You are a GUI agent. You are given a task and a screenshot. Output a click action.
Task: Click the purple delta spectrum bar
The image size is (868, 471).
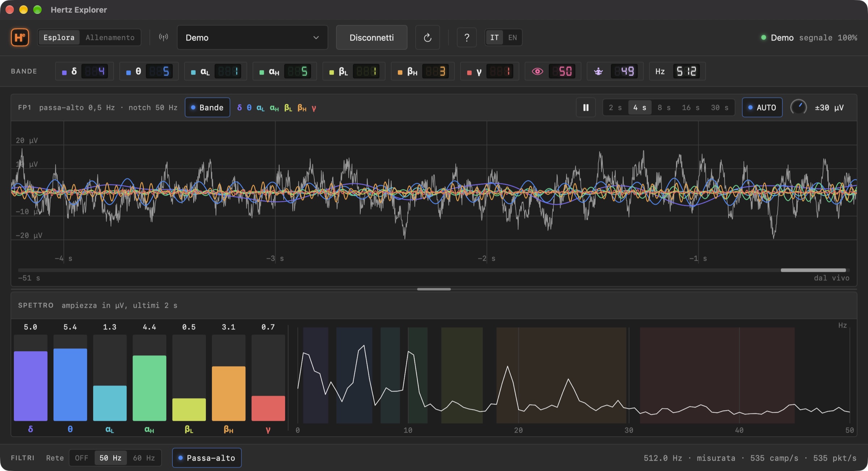click(x=31, y=386)
